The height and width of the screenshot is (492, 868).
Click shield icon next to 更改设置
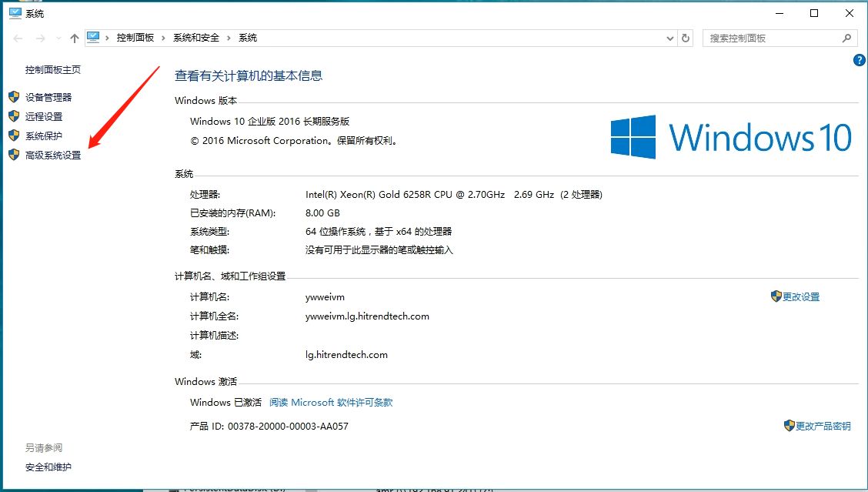click(776, 296)
